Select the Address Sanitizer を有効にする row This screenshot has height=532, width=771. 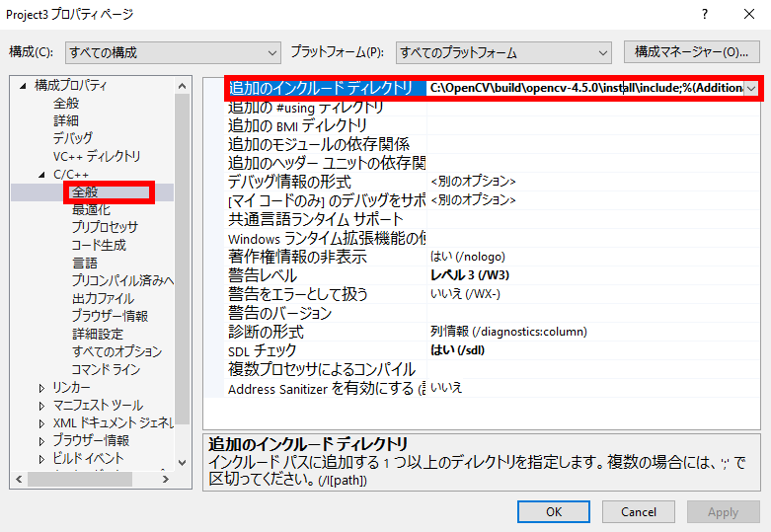(x=492, y=388)
